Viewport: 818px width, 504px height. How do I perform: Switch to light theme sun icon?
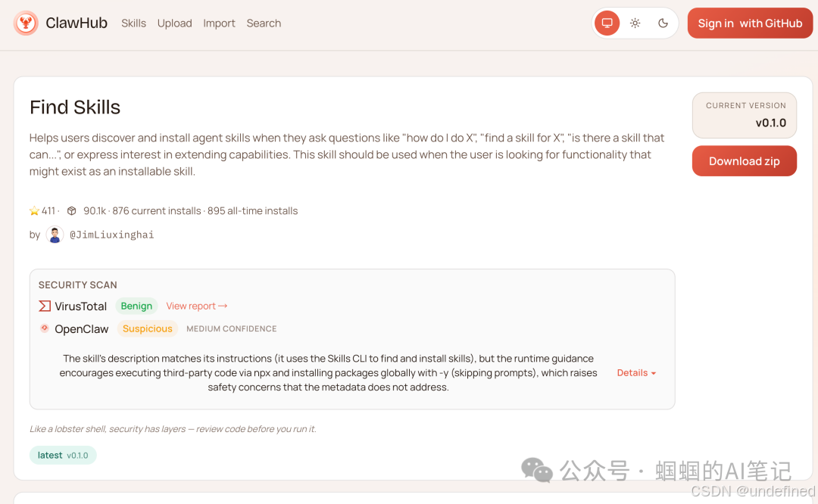click(635, 23)
